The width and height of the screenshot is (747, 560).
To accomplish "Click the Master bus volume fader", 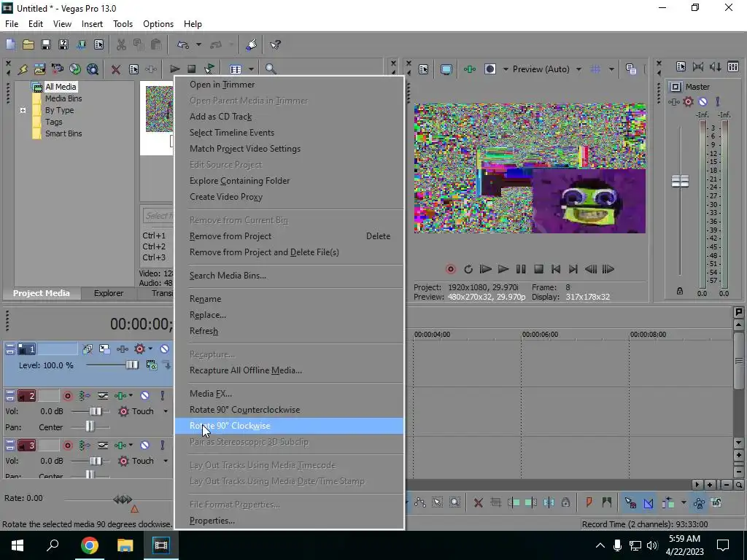I will (680, 181).
